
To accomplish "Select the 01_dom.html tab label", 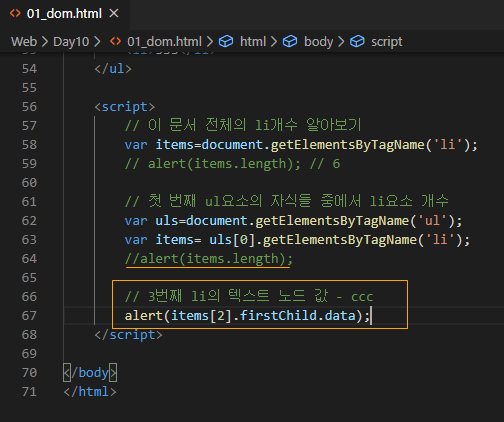I will tap(64, 14).
